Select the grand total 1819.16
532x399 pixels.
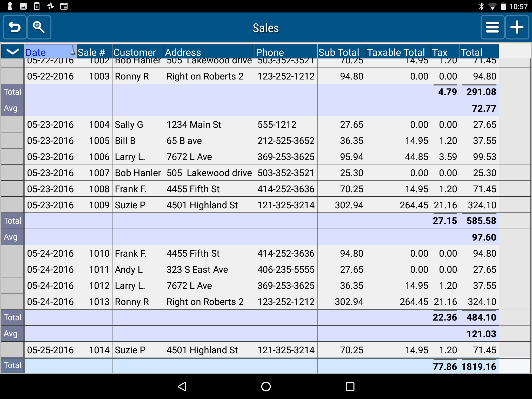pos(479,366)
